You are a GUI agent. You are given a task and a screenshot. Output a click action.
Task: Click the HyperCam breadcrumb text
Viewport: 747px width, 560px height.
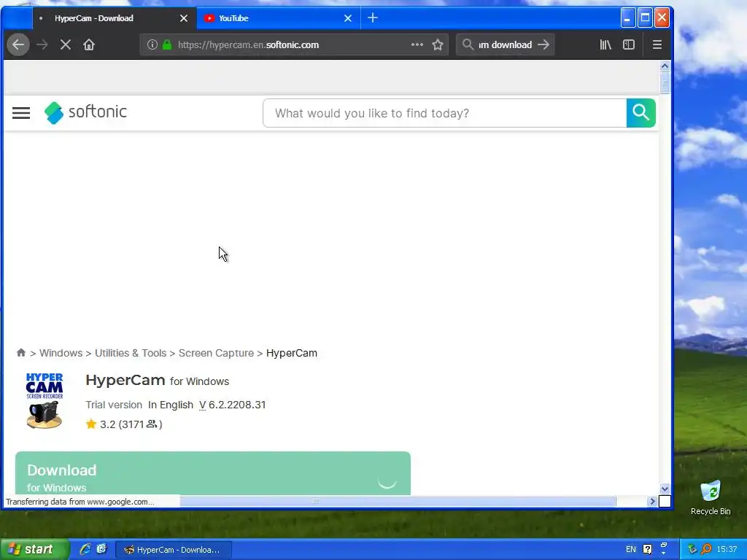point(292,353)
